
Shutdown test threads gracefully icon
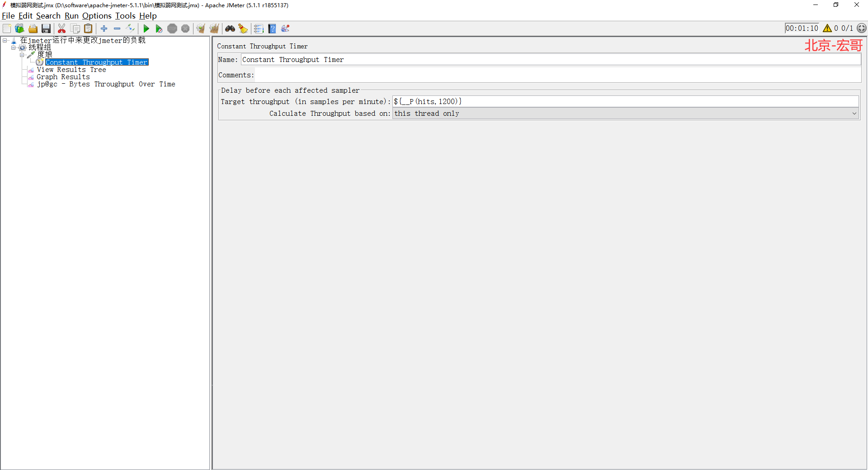click(x=185, y=28)
